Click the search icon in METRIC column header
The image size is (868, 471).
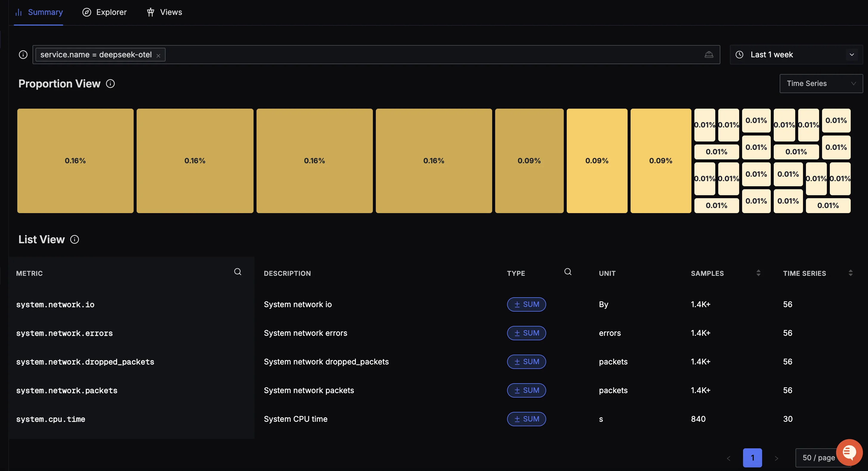[x=237, y=272]
